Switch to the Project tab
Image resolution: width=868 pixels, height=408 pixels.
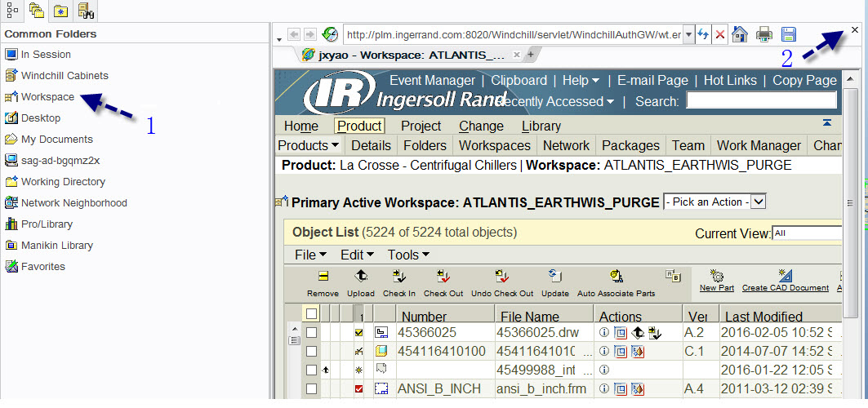pyautogui.click(x=421, y=126)
